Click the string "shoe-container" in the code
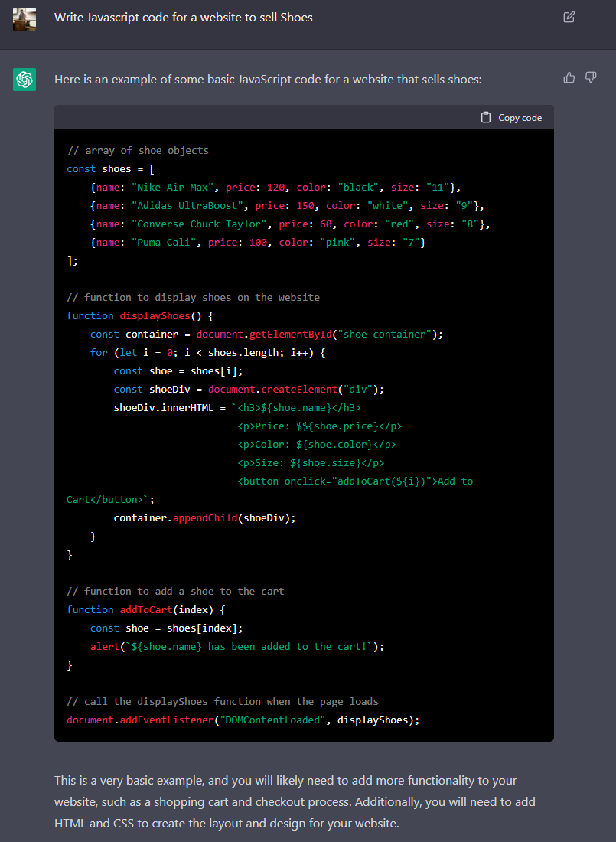 385,334
